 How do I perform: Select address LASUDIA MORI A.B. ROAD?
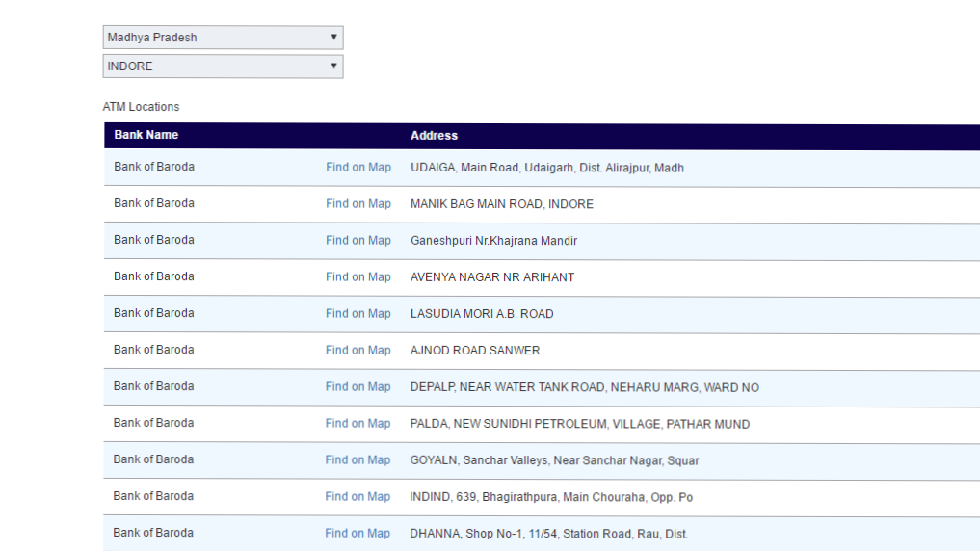click(x=482, y=314)
